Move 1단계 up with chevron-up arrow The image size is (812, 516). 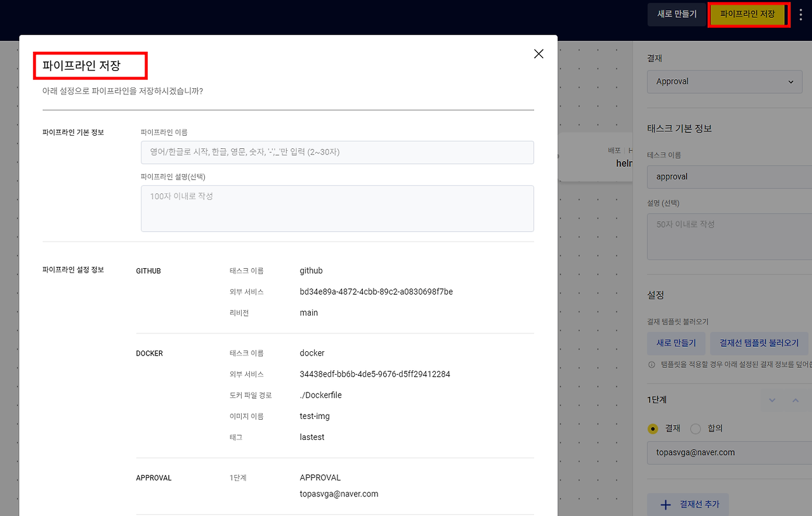(796, 400)
